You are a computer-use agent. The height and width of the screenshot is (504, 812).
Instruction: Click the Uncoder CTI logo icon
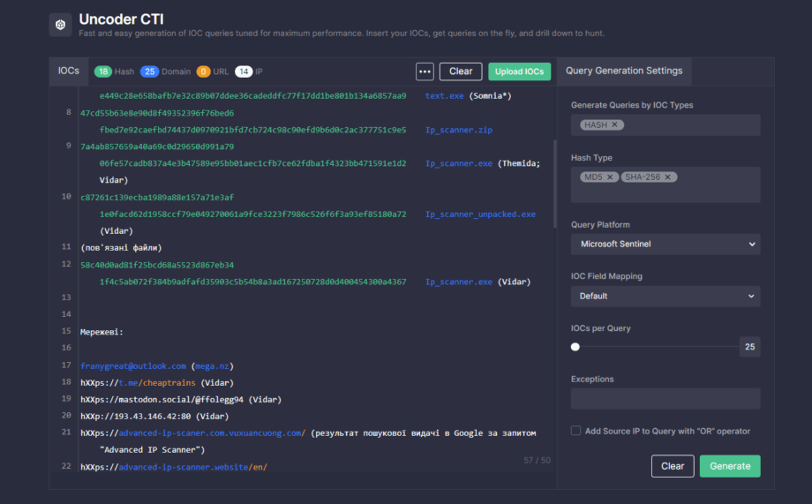[x=60, y=25]
